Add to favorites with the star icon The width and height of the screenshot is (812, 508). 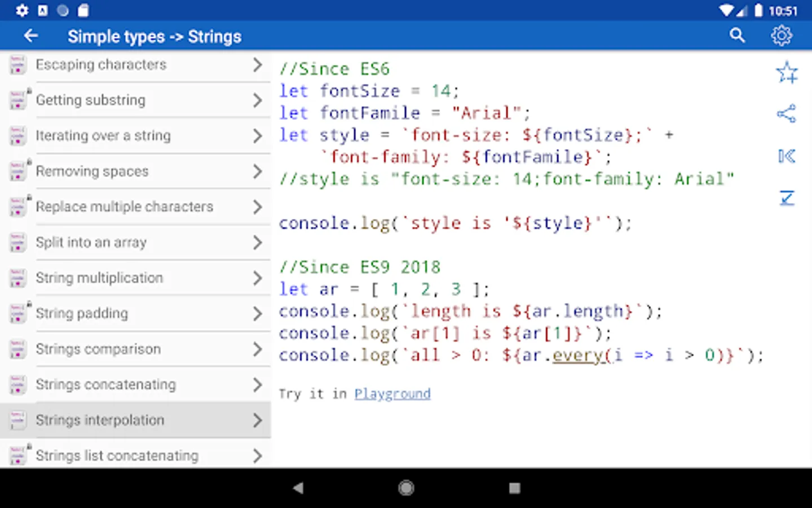pyautogui.click(x=787, y=73)
